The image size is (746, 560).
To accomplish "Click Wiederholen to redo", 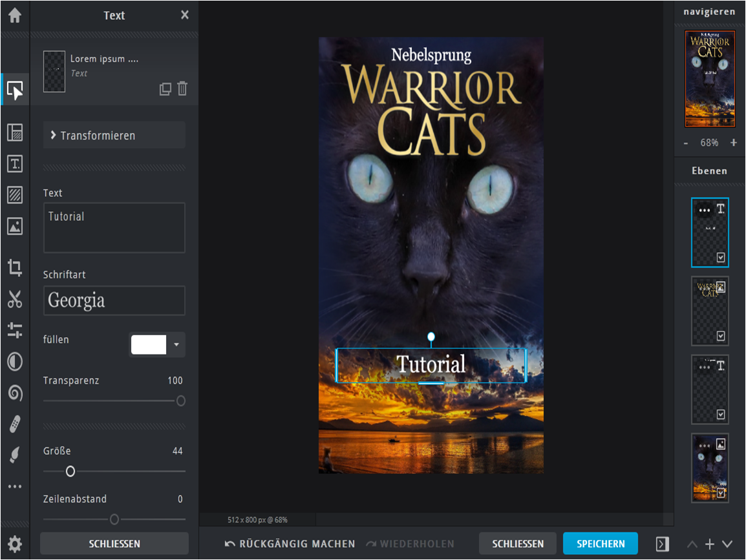I will pos(410,544).
